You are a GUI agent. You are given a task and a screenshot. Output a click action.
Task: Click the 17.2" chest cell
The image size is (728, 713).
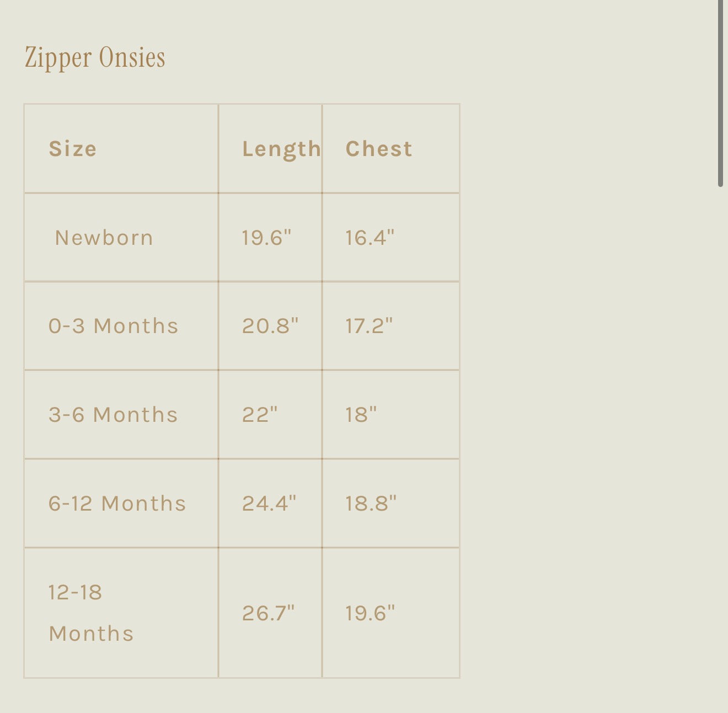pos(369,326)
